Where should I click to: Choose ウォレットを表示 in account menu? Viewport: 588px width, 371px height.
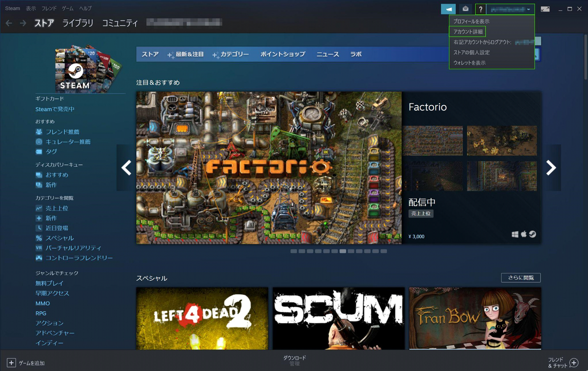470,63
